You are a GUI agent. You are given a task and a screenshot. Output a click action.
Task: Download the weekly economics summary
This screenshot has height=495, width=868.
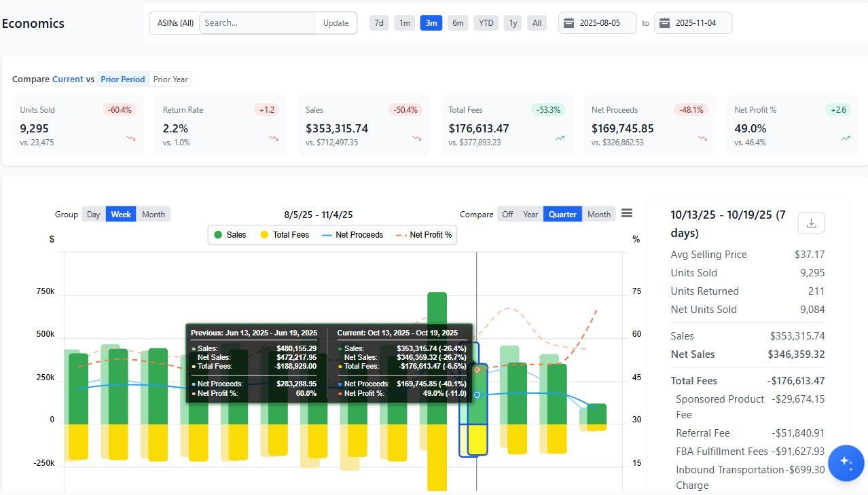click(x=811, y=222)
